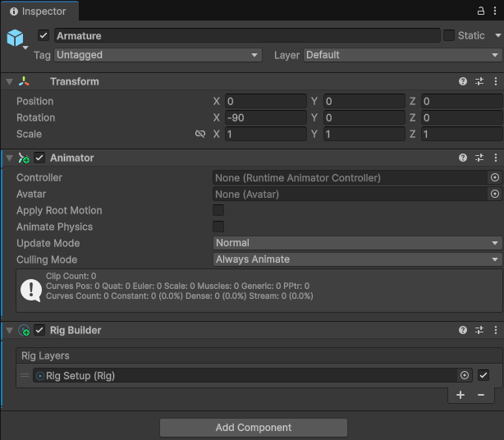Open Controller object picker

click(495, 177)
